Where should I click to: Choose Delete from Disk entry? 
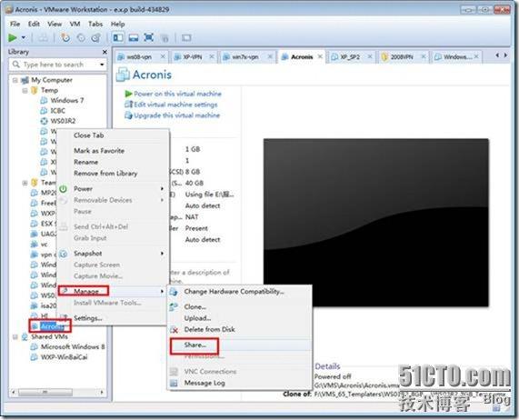tap(240, 329)
